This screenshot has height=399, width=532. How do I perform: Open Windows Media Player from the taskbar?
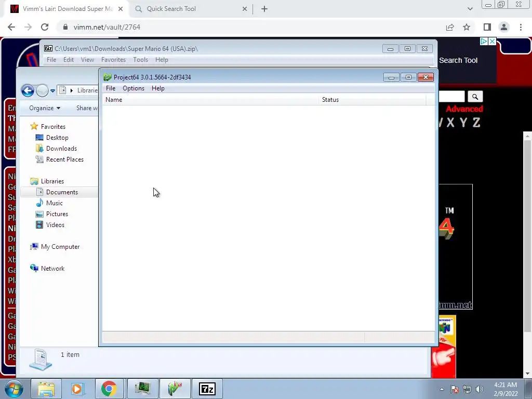[x=77, y=389]
